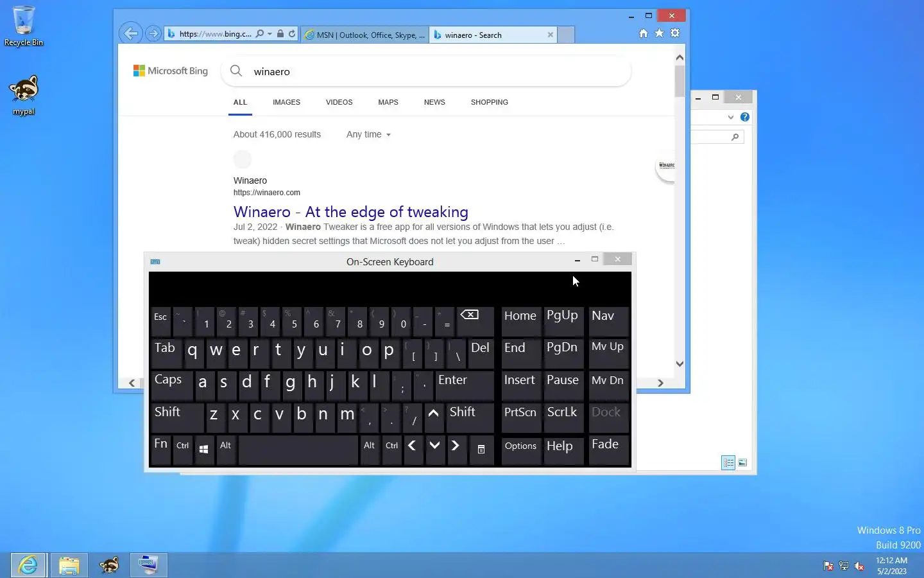The height and width of the screenshot is (578, 924).
Task: Open the NEWS tab
Action: click(434, 102)
